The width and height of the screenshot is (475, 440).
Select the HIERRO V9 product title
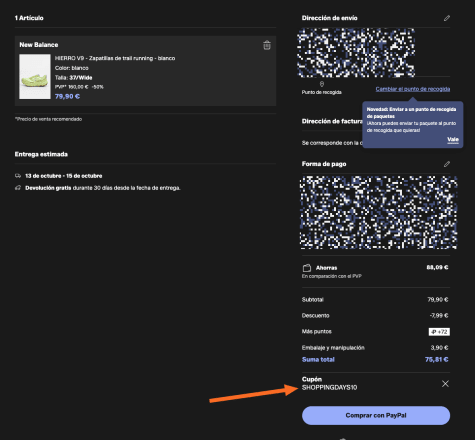[x=115, y=58]
